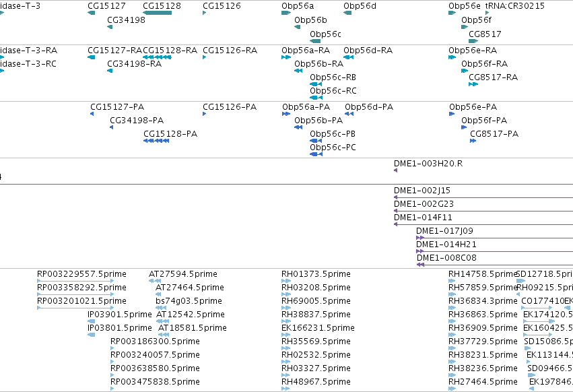Select the Obp56f-RA transcript label
573x392 pixels.
(x=484, y=63)
